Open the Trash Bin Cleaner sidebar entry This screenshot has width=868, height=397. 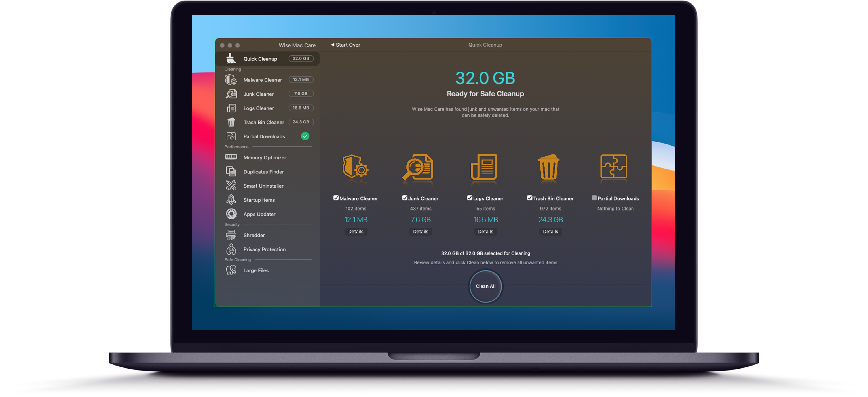[x=267, y=122]
